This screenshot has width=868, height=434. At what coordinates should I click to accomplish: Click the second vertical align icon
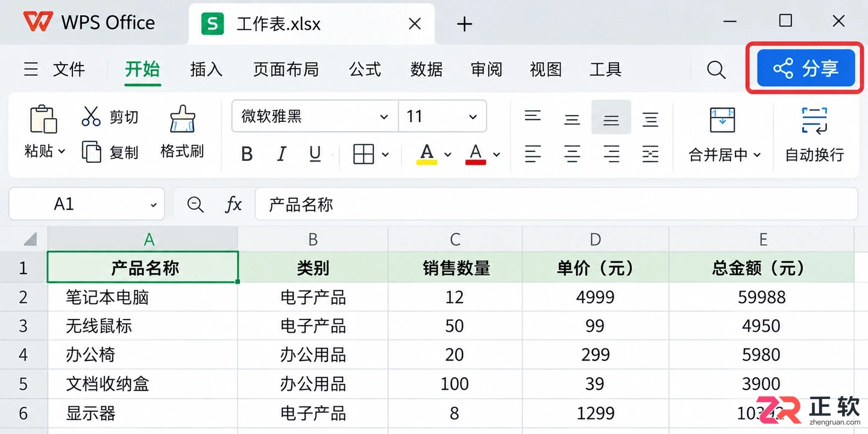point(572,119)
